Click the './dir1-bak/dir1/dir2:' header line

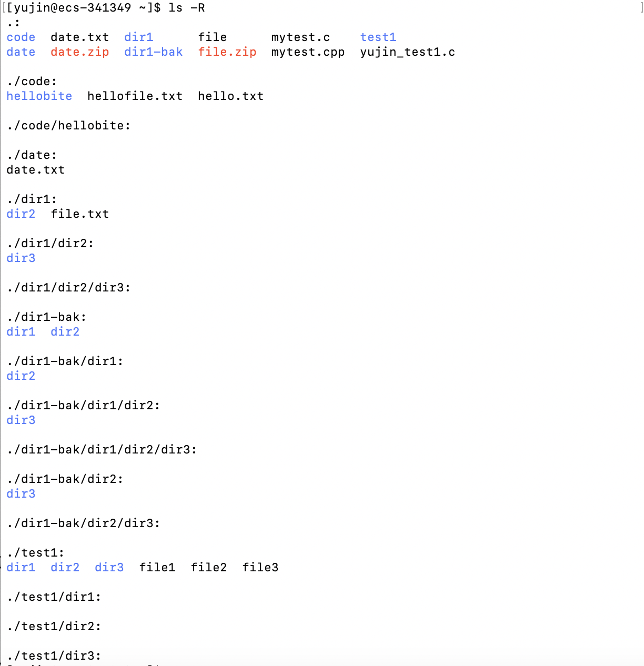click(84, 406)
